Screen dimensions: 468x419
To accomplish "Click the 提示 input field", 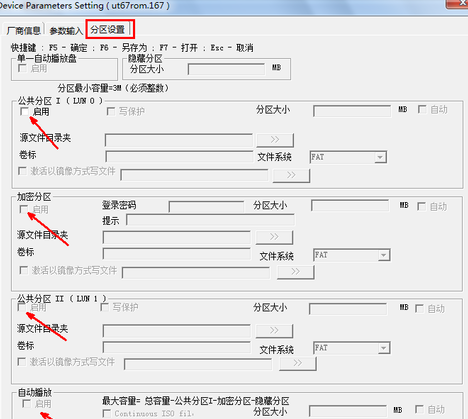I will pos(210,220).
